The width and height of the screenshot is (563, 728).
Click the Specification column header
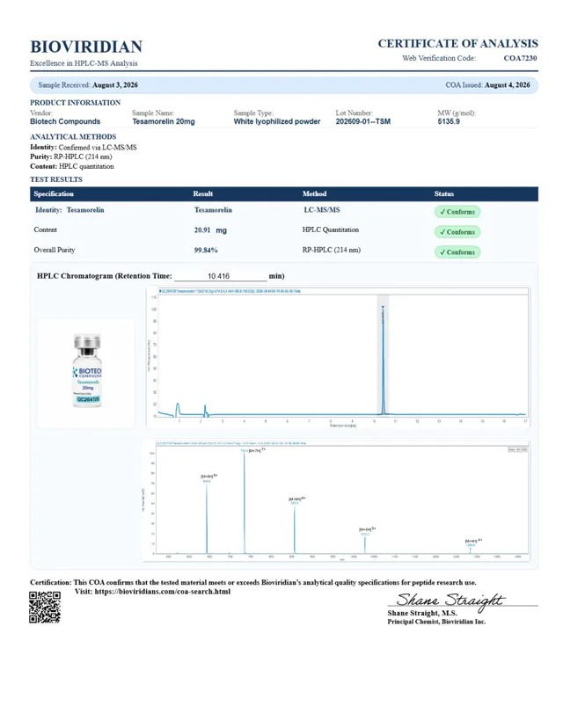click(54, 193)
